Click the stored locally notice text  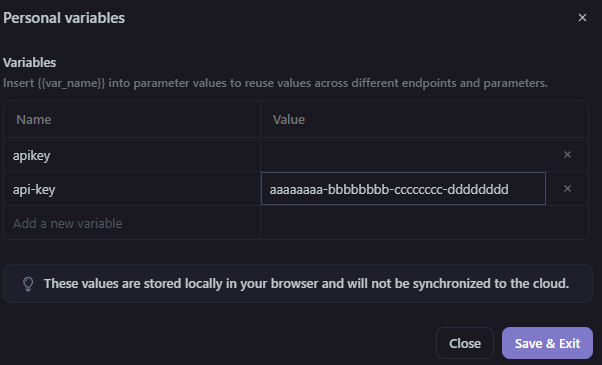click(306, 284)
